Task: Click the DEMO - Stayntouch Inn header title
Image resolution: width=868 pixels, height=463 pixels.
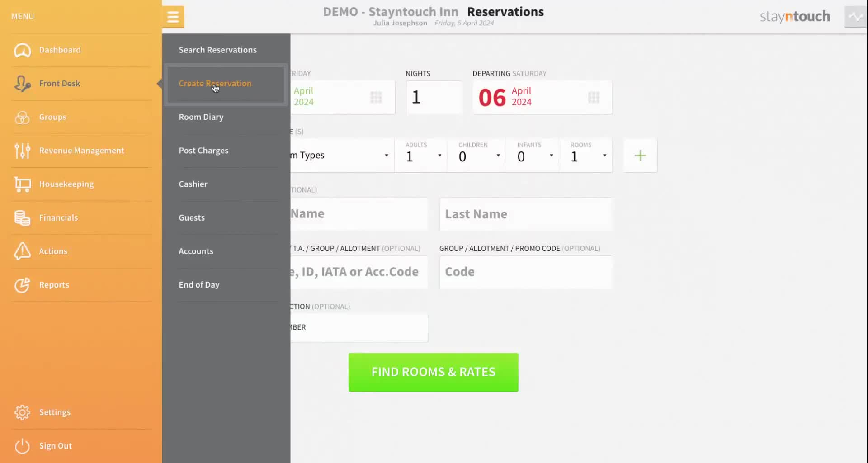Action: 391,12
